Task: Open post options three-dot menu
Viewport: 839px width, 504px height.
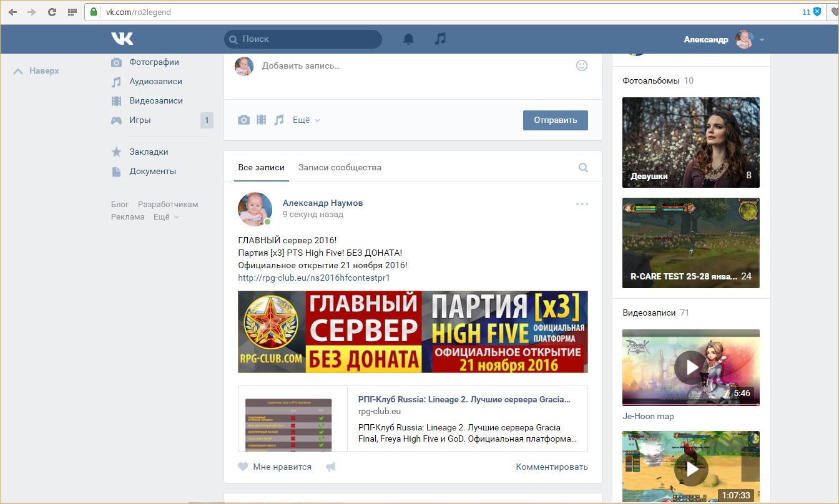Action: point(582,204)
